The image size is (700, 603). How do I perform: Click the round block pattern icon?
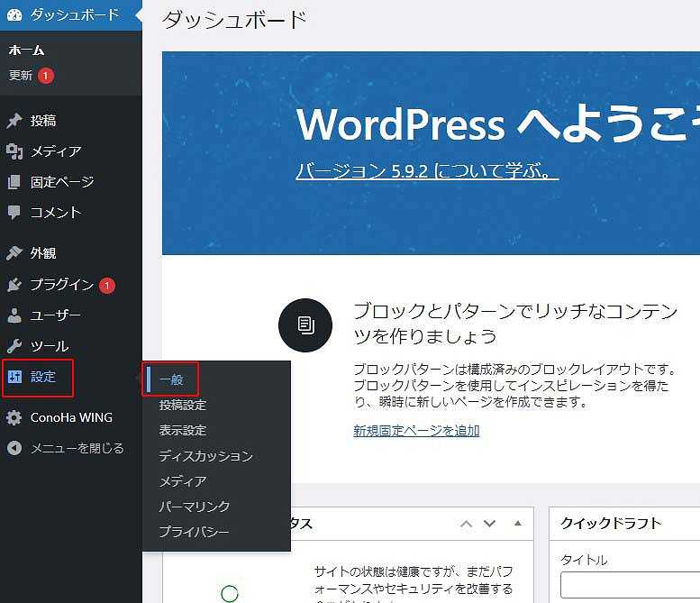click(x=305, y=325)
